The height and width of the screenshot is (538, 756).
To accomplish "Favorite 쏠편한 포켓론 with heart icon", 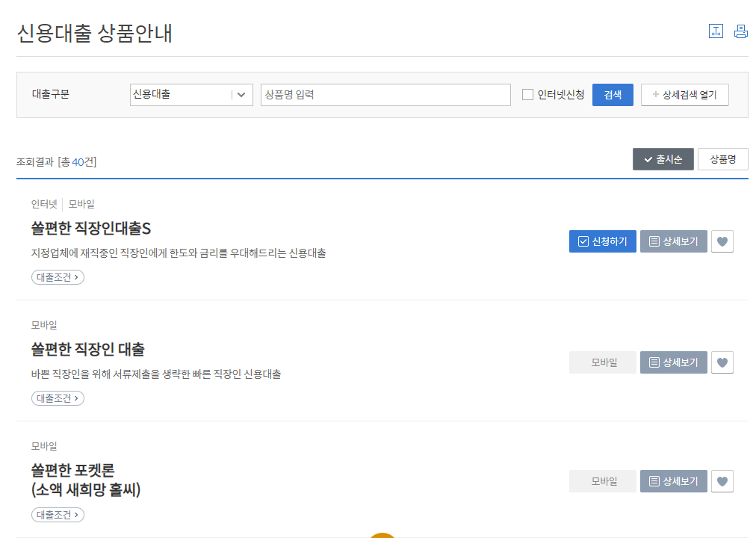I will [722, 481].
